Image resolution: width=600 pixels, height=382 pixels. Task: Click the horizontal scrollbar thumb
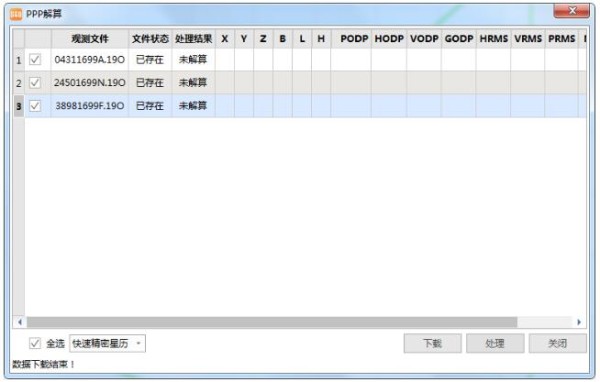272,322
